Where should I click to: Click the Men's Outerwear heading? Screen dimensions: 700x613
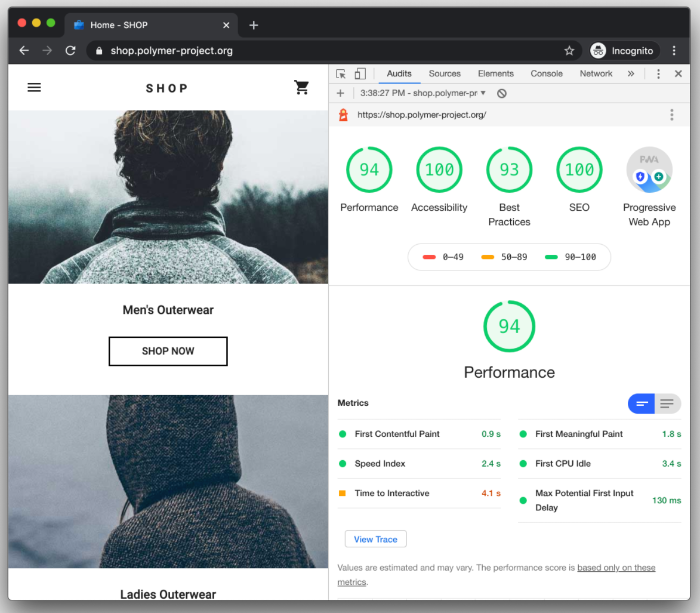tap(168, 310)
